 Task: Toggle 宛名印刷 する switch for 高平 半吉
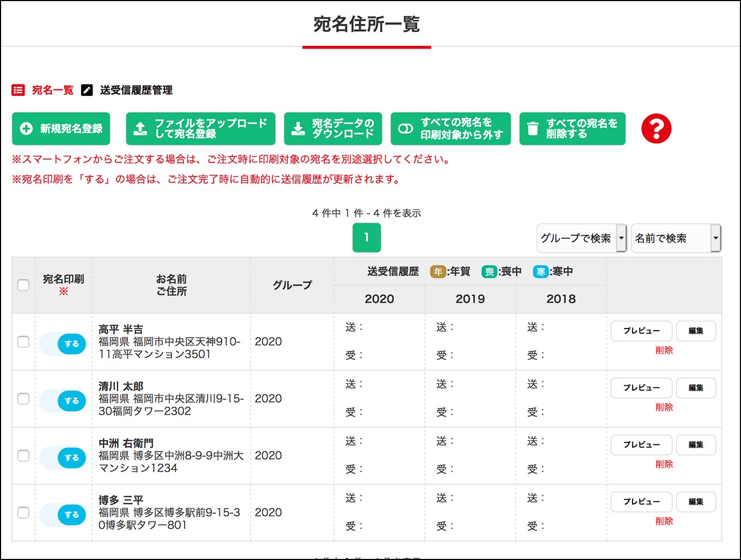click(63, 344)
